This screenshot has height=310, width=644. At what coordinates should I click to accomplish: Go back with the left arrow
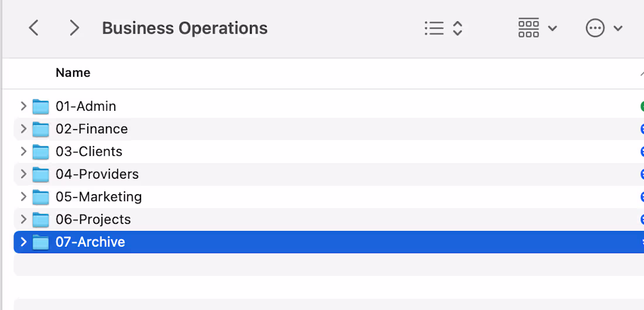(x=33, y=28)
